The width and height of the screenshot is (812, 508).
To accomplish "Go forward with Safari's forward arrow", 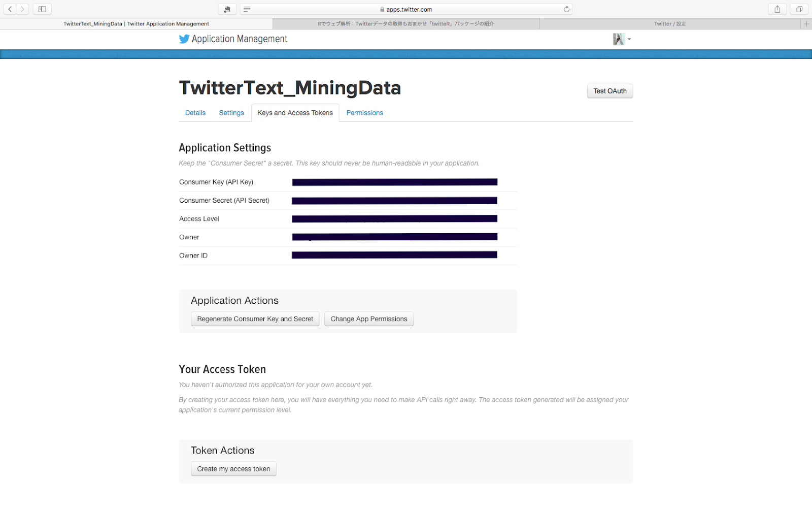I will (x=22, y=9).
